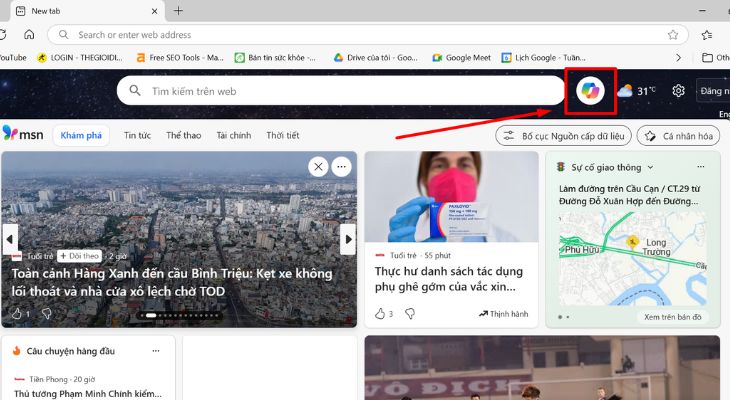The height and width of the screenshot is (400, 730).
Task: Click the browser address bar field
Action: [x=367, y=35]
